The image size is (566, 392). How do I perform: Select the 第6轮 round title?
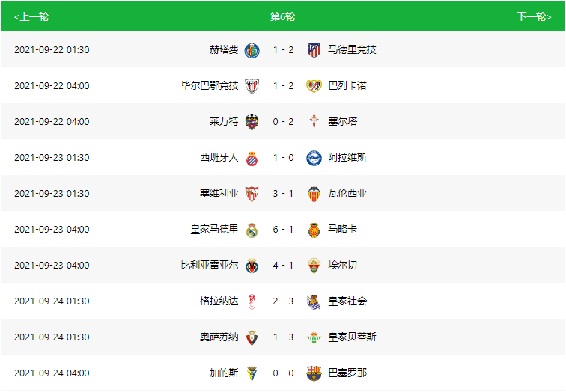coord(283,16)
